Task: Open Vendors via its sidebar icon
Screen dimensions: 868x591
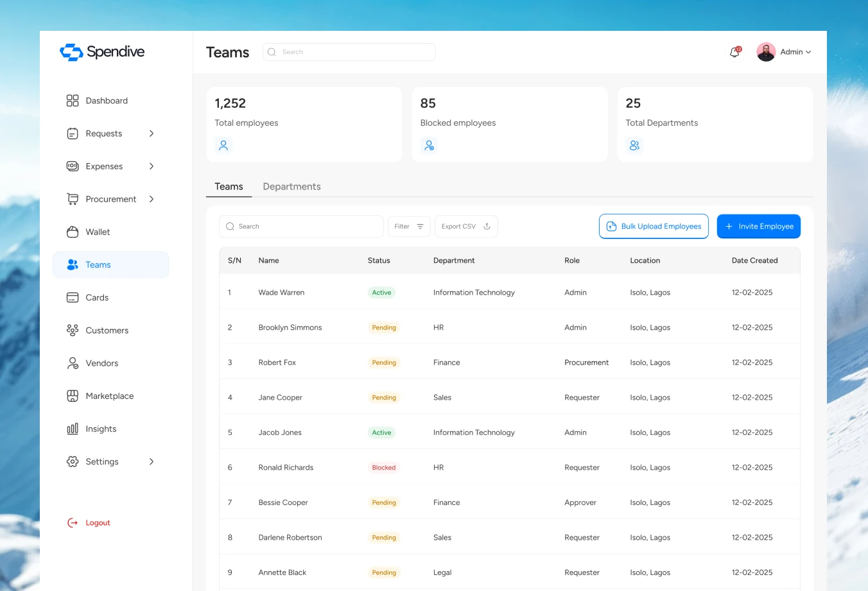Action: [73, 363]
